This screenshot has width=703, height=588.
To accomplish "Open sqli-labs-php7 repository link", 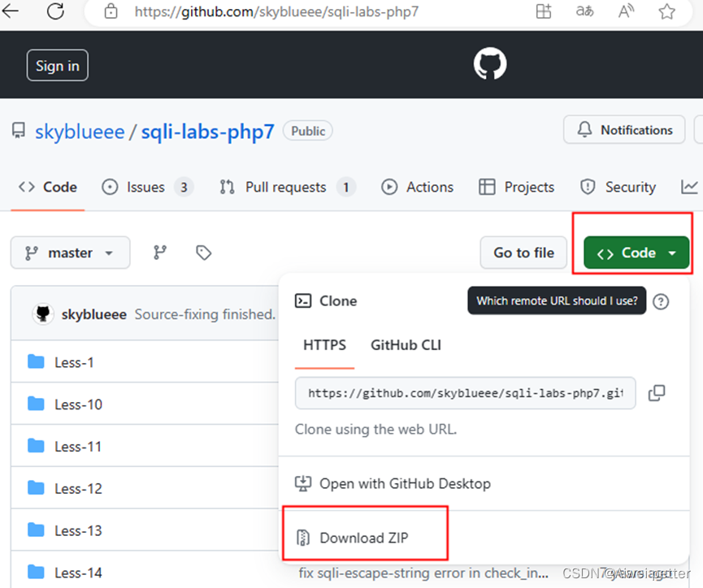I will (207, 132).
